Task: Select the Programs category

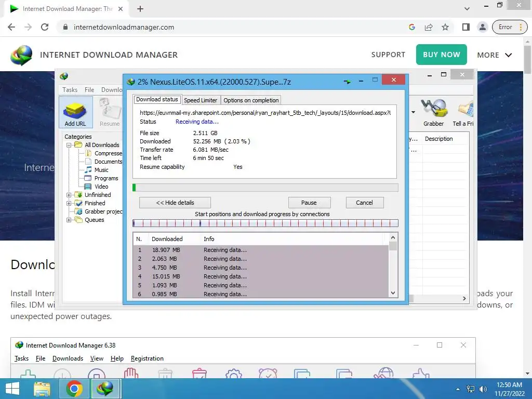Action: 101,178
